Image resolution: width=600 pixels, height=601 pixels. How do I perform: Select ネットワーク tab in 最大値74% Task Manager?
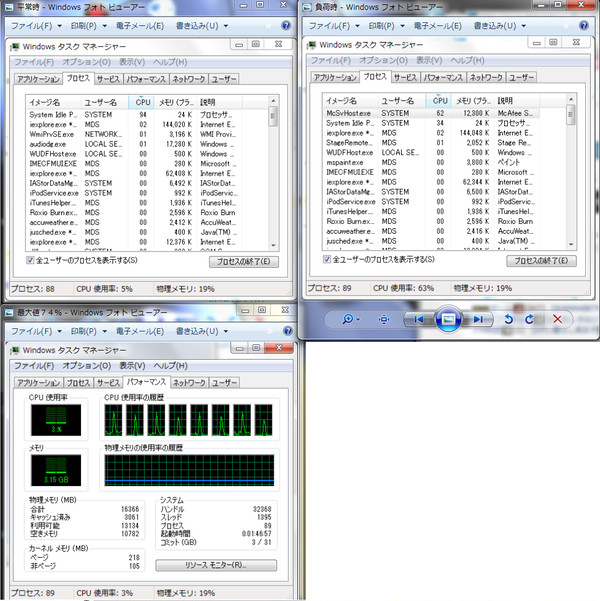tap(189, 383)
